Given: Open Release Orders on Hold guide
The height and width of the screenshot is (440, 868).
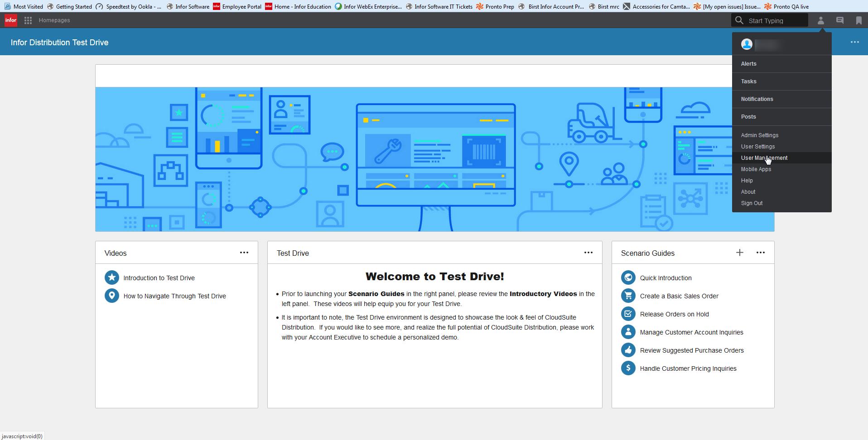Looking at the screenshot, I should coord(674,314).
